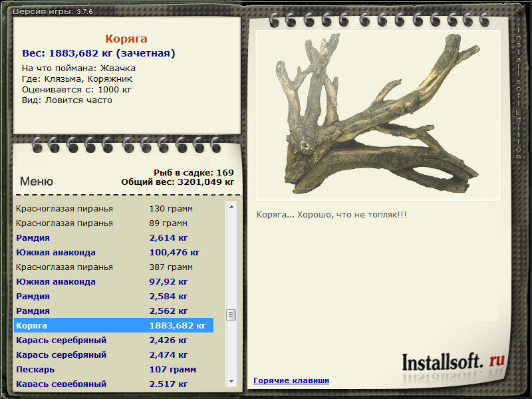Click the orange Коряга title

click(x=126, y=39)
